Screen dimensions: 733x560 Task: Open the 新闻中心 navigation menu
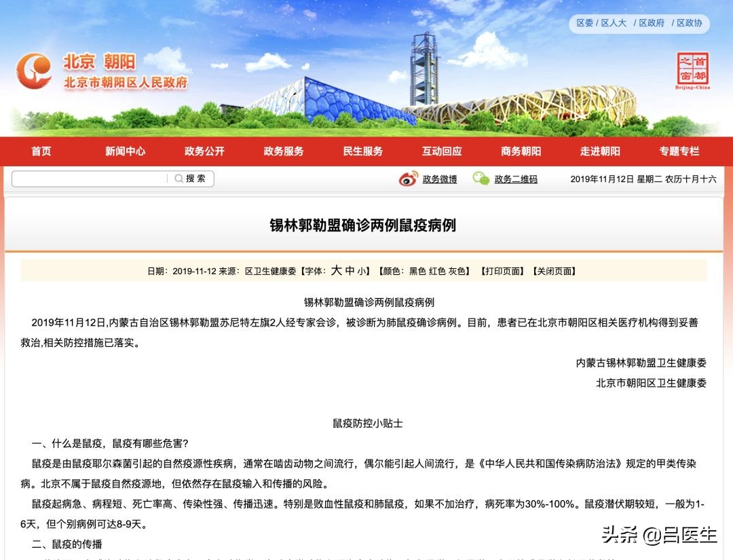tap(125, 151)
